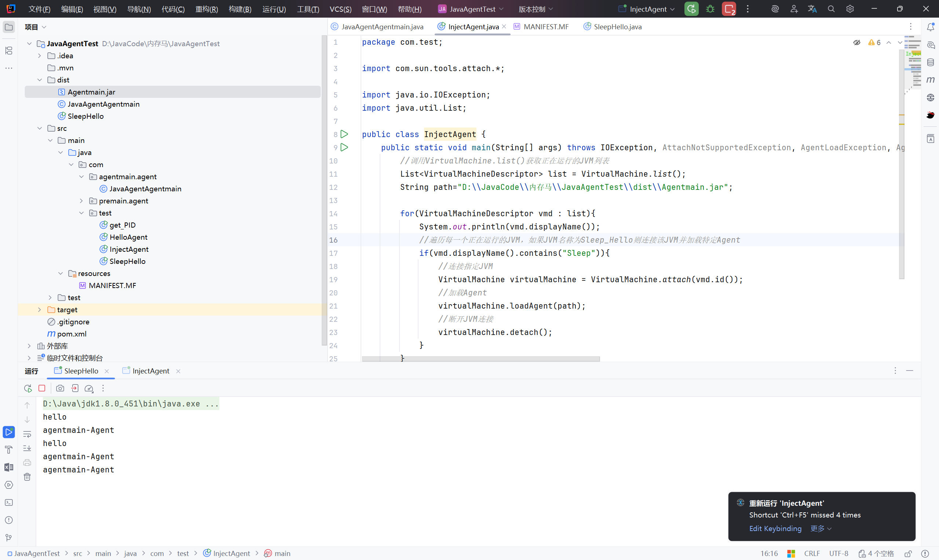Stop the running SleepHello process

42,388
